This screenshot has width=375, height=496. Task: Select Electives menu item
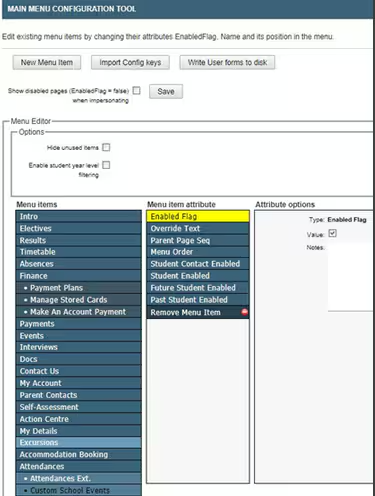(x=79, y=228)
